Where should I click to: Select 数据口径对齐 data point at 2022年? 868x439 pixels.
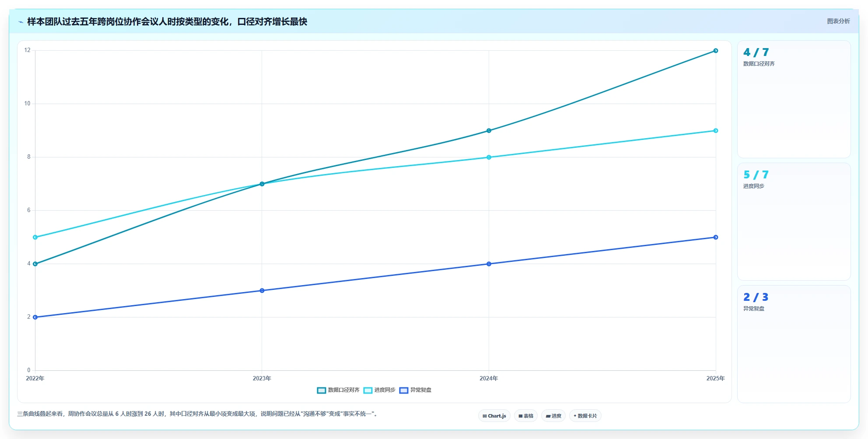[x=35, y=264]
